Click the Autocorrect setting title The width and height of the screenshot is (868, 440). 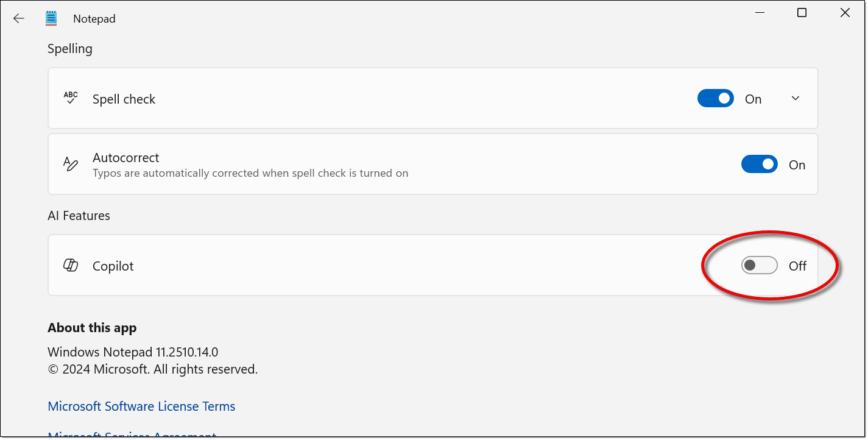click(x=125, y=158)
